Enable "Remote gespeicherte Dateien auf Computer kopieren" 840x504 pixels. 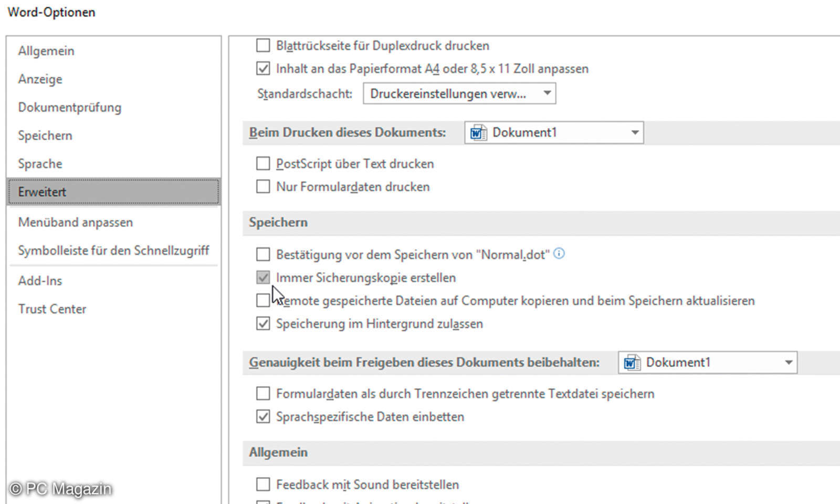click(x=263, y=300)
